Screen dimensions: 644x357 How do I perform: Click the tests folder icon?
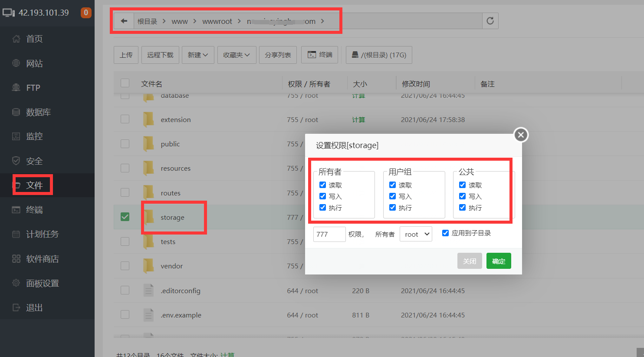point(148,241)
